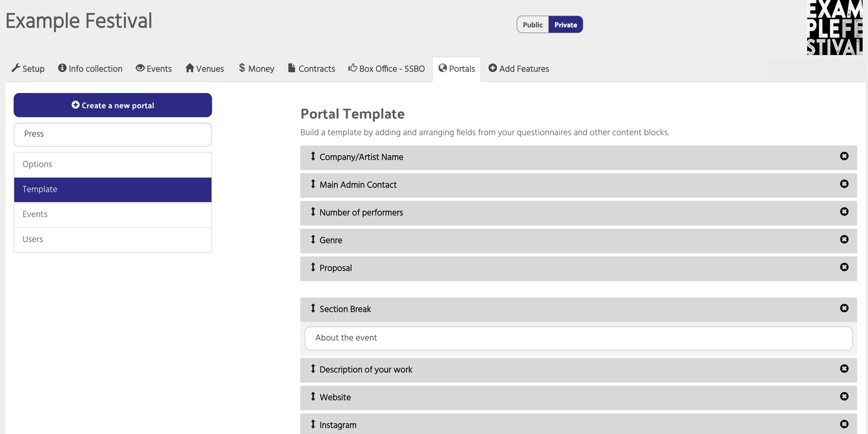Open the Venues tab

click(x=205, y=69)
